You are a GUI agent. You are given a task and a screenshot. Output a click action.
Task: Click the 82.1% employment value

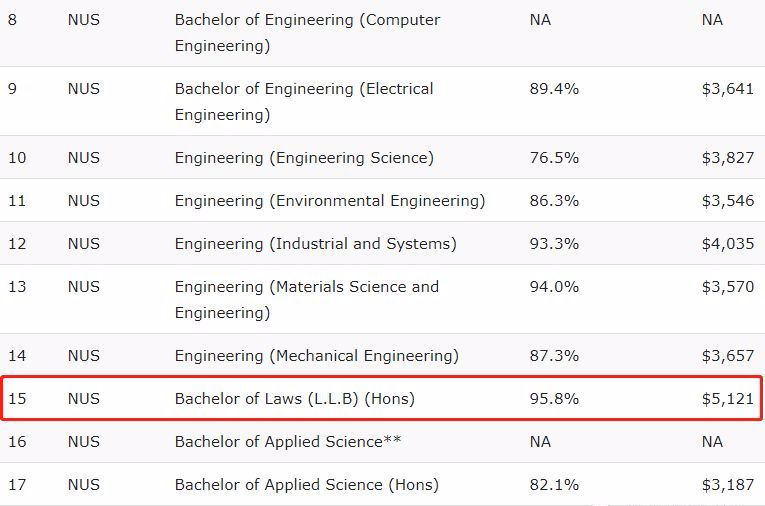click(554, 484)
